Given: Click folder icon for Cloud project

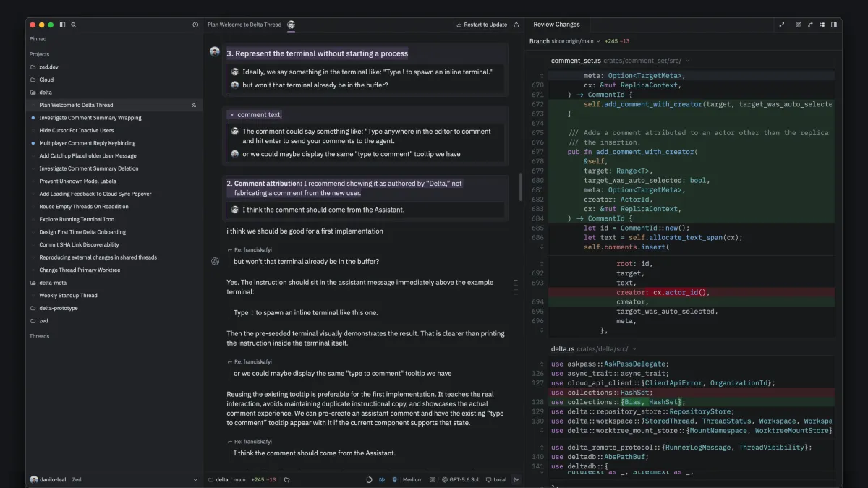Looking at the screenshot, I should (x=33, y=80).
